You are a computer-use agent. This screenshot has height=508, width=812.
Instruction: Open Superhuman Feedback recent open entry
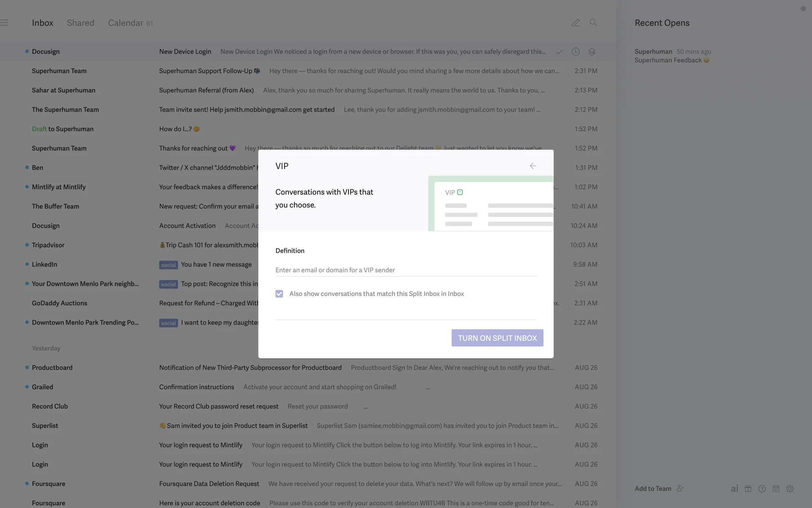pyautogui.click(x=668, y=60)
